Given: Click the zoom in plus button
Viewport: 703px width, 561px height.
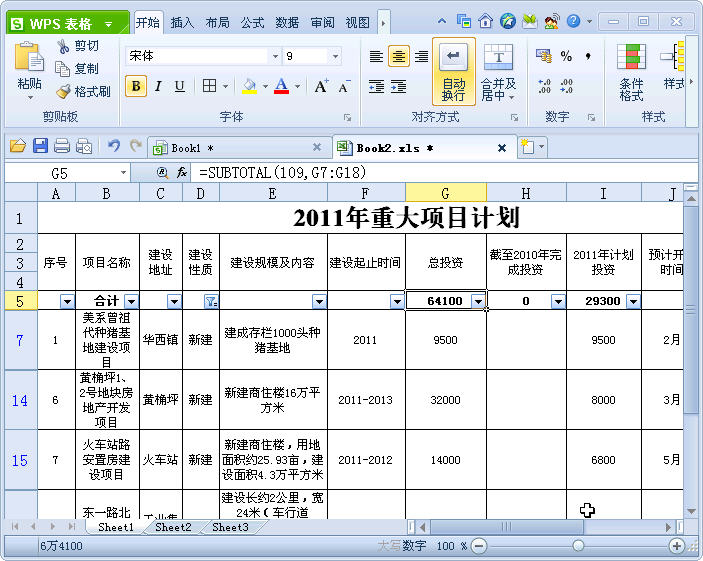Looking at the screenshot, I should (x=677, y=546).
